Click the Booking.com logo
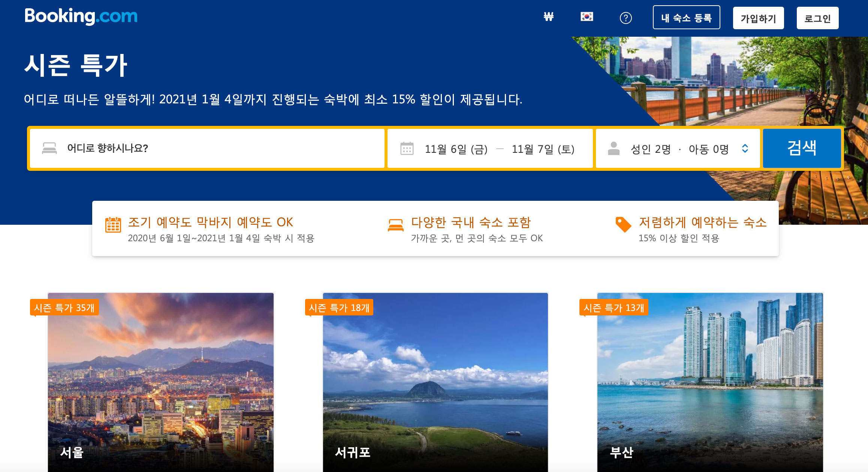 tap(81, 16)
